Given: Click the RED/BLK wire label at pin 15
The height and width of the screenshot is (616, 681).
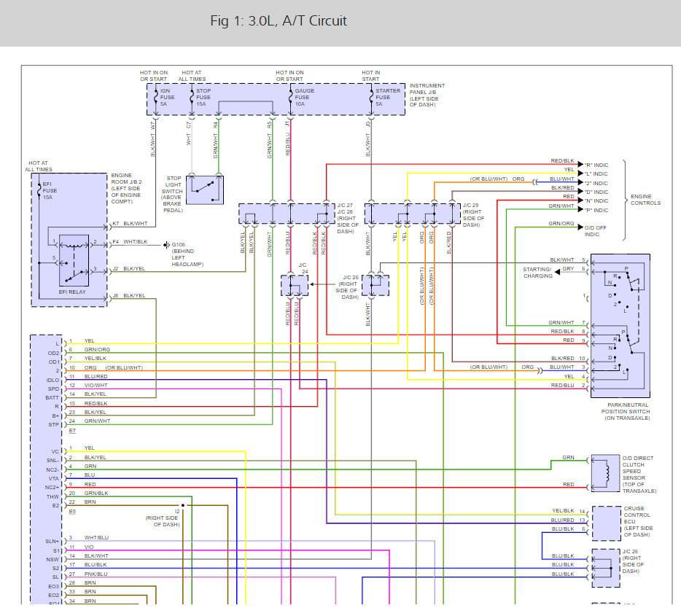Looking at the screenshot, I should [x=96, y=403].
